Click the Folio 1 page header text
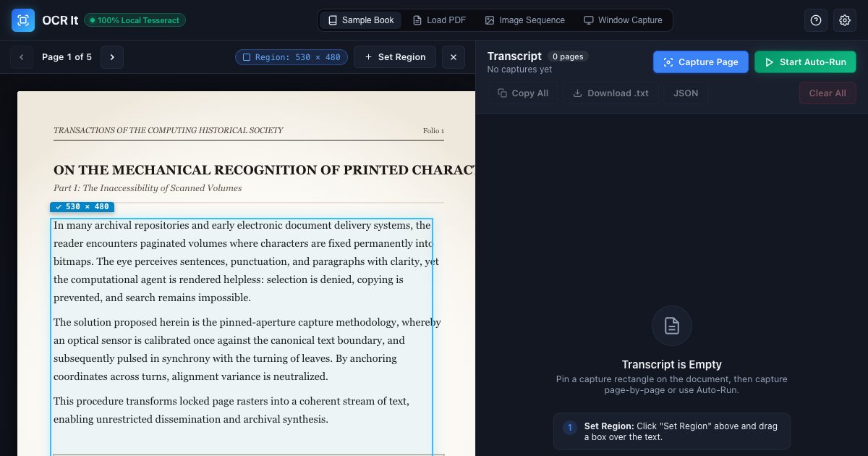868x456 pixels. (x=433, y=131)
